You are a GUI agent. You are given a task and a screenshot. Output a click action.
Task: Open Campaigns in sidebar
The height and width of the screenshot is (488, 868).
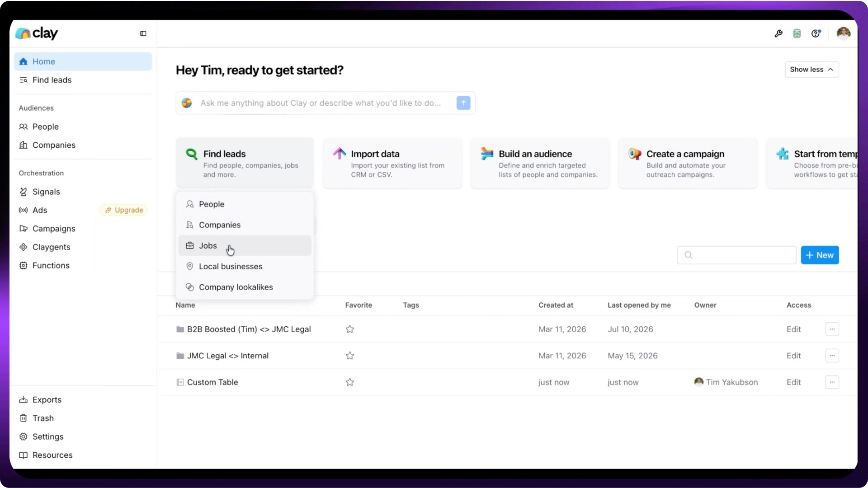click(83, 229)
